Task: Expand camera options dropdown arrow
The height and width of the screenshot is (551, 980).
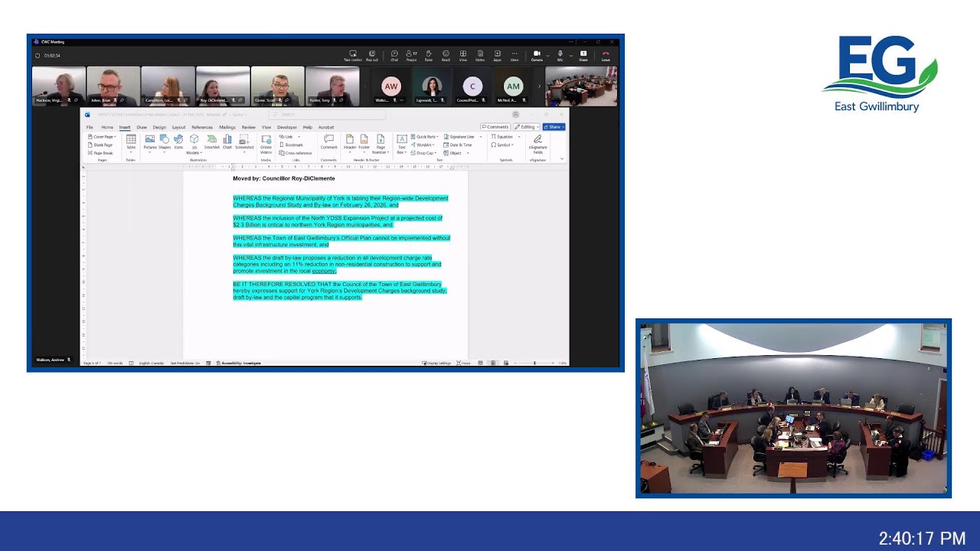Action: click(547, 56)
